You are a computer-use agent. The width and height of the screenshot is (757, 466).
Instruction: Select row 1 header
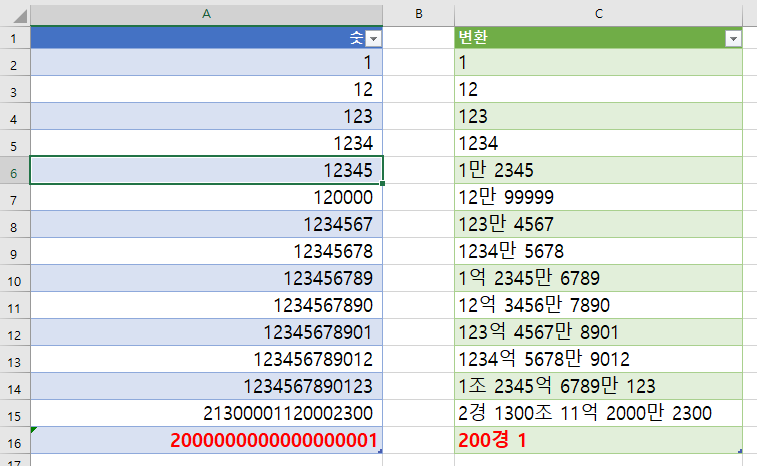click(x=14, y=38)
